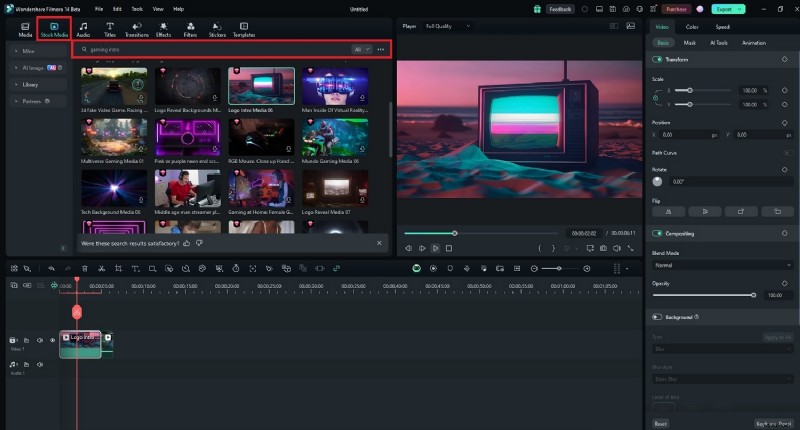
Task: Click the stop button in player controls
Action: click(x=448, y=248)
